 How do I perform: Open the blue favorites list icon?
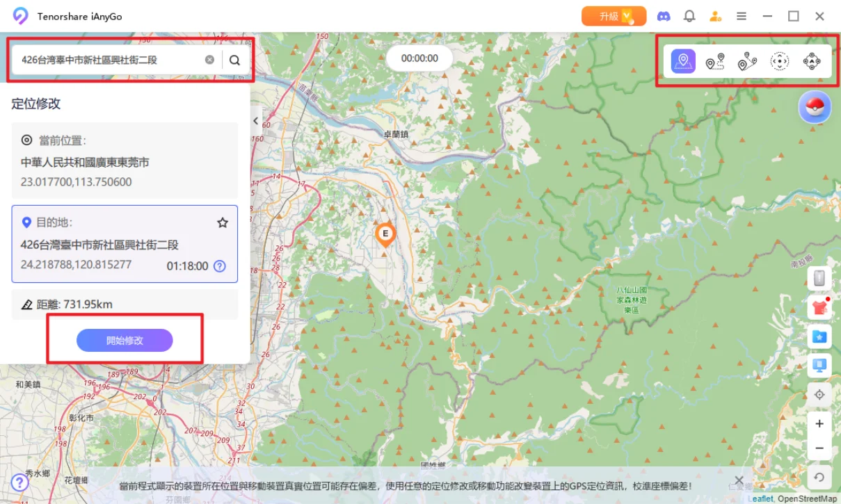pos(819,336)
